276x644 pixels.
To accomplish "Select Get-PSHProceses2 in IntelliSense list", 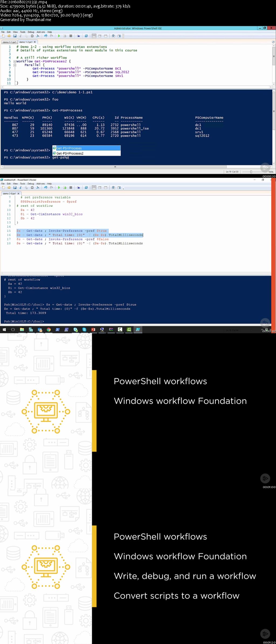I will click(x=87, y=153).
